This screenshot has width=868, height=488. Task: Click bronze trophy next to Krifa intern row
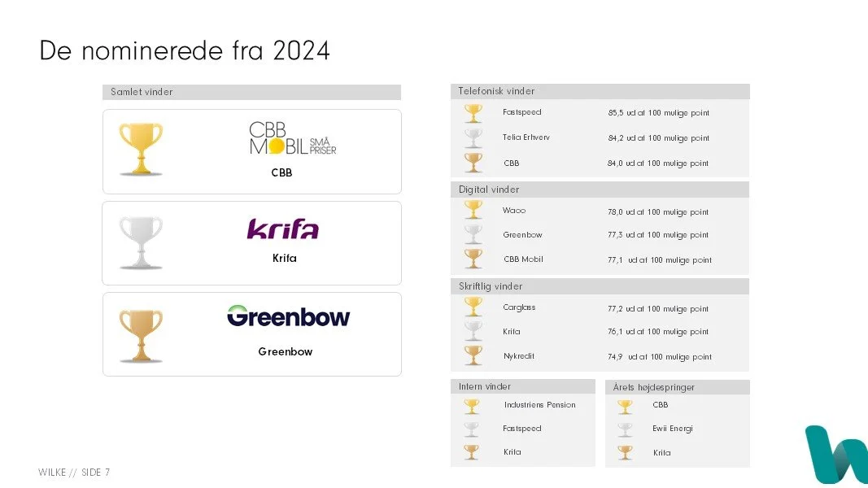coord(472,452)
